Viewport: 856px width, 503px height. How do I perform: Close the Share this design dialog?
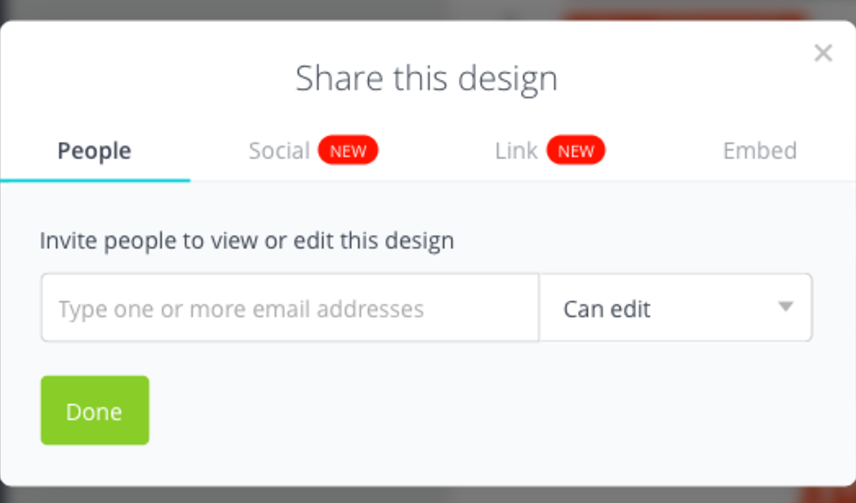(823, 53)
